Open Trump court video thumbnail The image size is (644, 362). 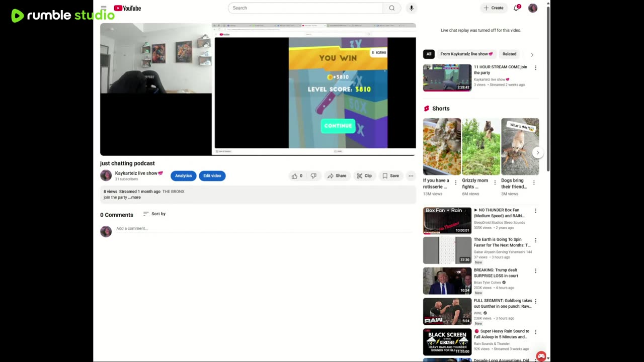tap(447, 281)
